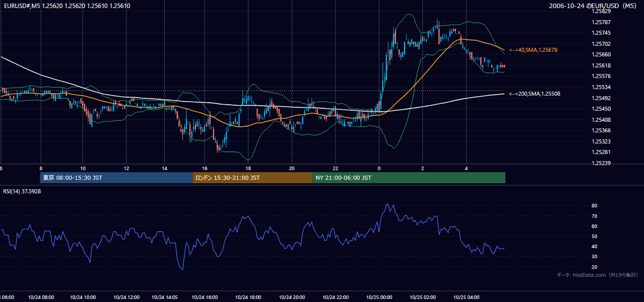Click the 10/24 08:00 time axis label
Viewport: 644px width, 302px height.
41,297
